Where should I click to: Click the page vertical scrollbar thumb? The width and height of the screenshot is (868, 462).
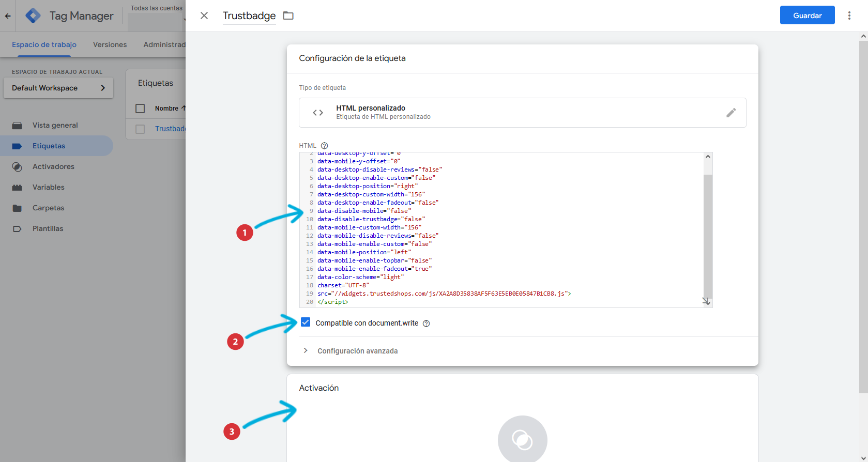click(863, 217)
